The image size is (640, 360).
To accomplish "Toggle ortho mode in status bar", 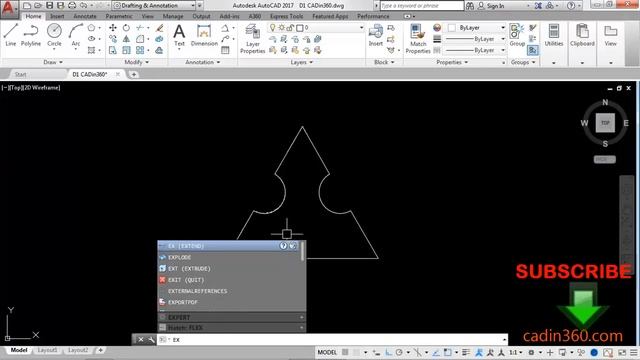I will [388, 352].
